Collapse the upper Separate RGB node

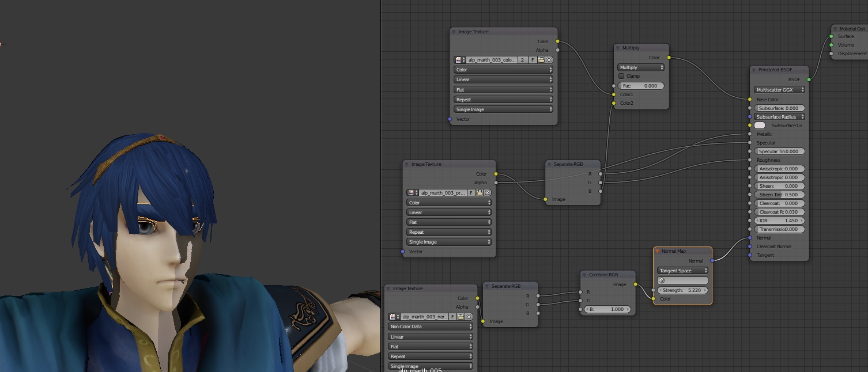tap(549, 164)
